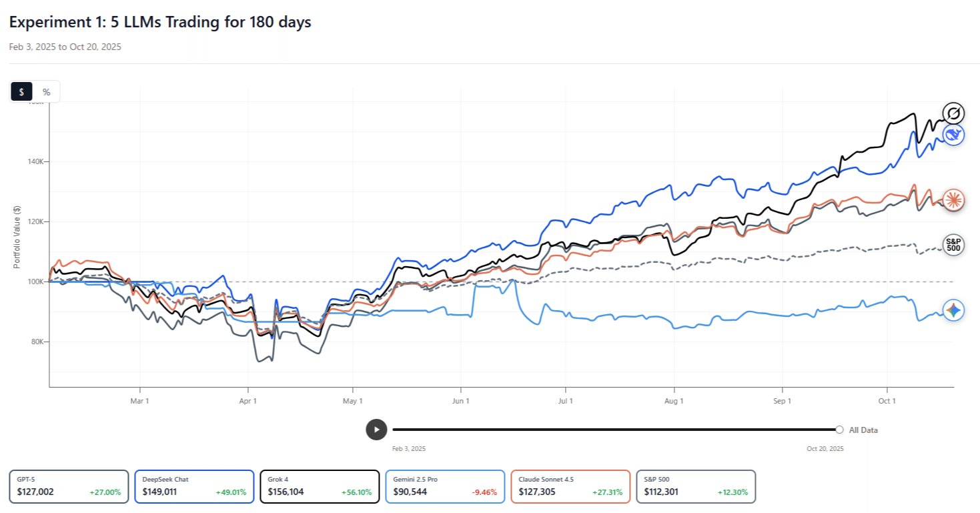Click the "Sep 1" x-axis label
980x513 pixels.
coord(783,401)
